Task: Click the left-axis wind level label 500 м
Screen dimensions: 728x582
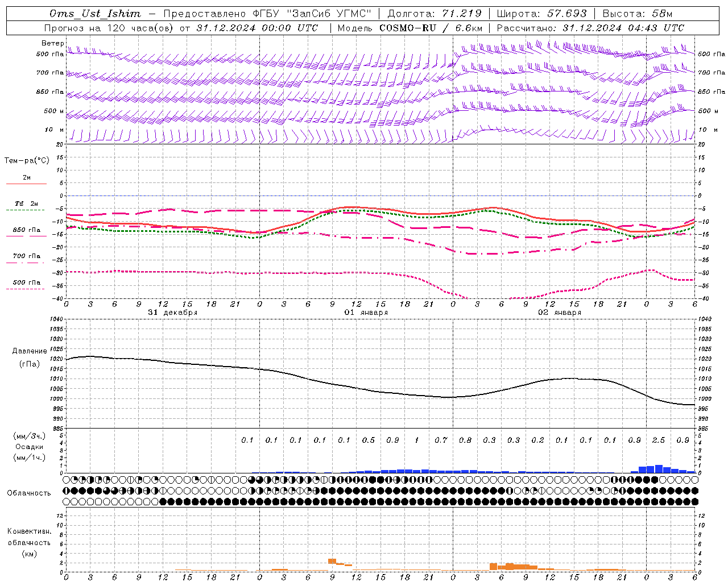Action: coord(54,111)
